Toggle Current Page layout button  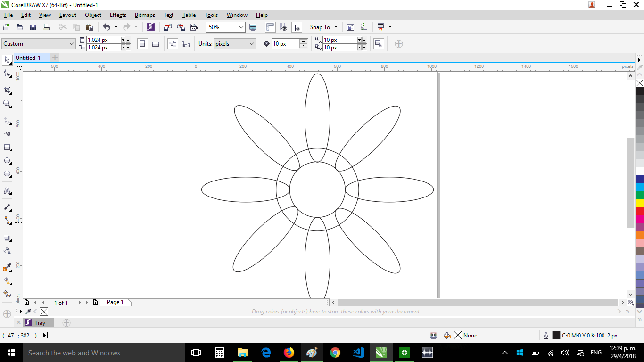click(x=186, y=44)
